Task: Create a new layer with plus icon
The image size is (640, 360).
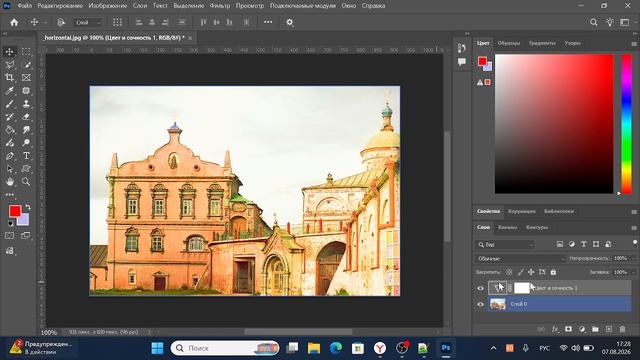Action: [x=609, y=329]
